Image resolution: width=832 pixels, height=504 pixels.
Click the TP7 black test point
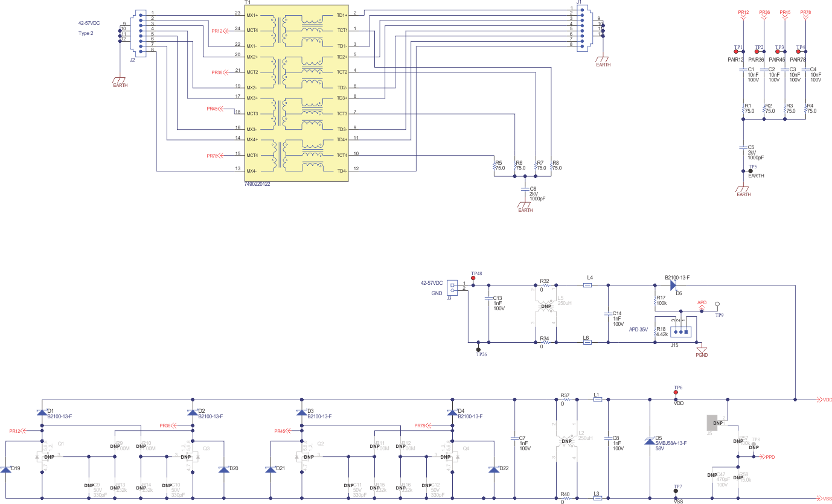(676, 492)
